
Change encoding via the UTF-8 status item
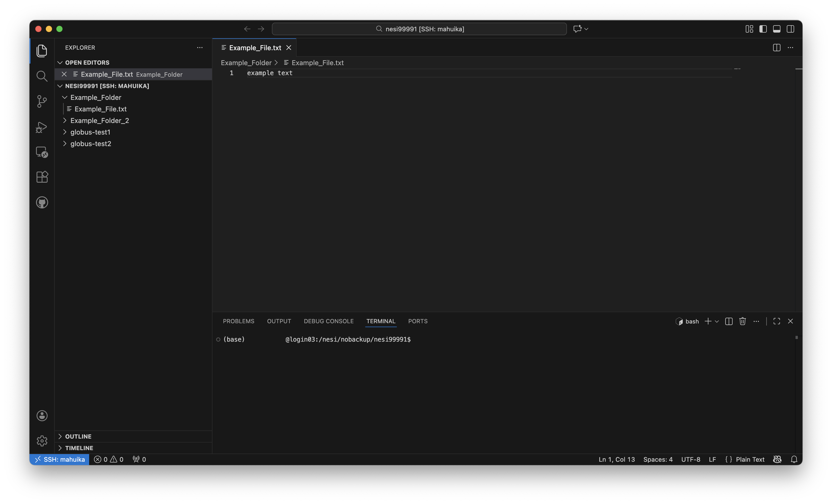coord(691,459)
